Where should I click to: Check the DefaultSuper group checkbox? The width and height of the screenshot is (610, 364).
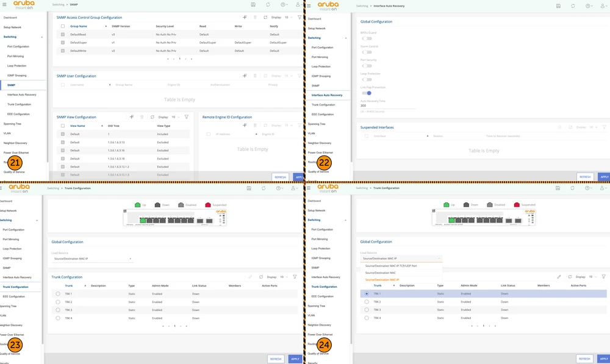tap(62, 43)
